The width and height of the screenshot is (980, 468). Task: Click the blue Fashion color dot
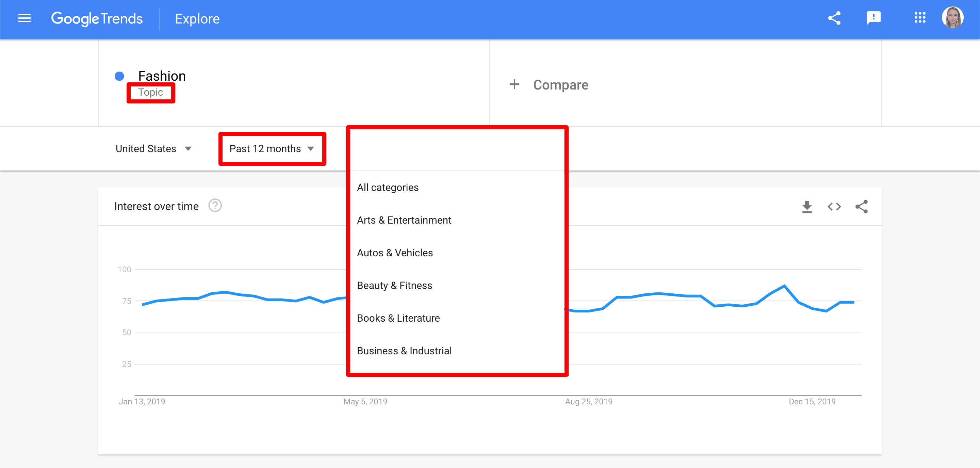pos(119,76)
